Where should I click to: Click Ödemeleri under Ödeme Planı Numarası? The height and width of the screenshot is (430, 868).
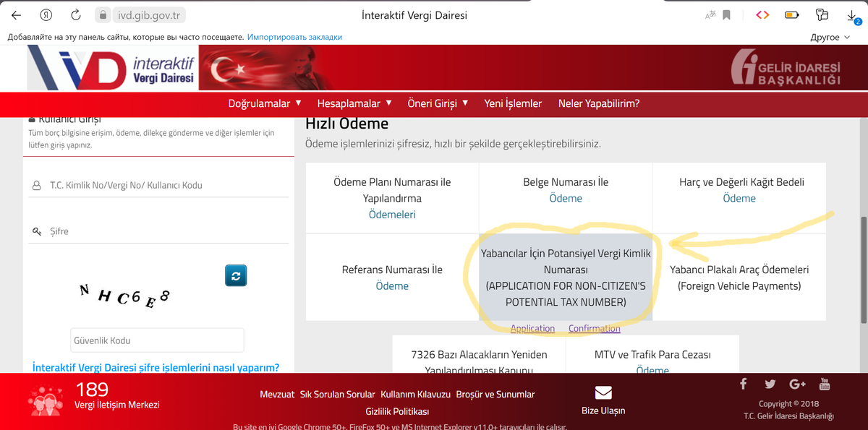click(x=392, y=214)
